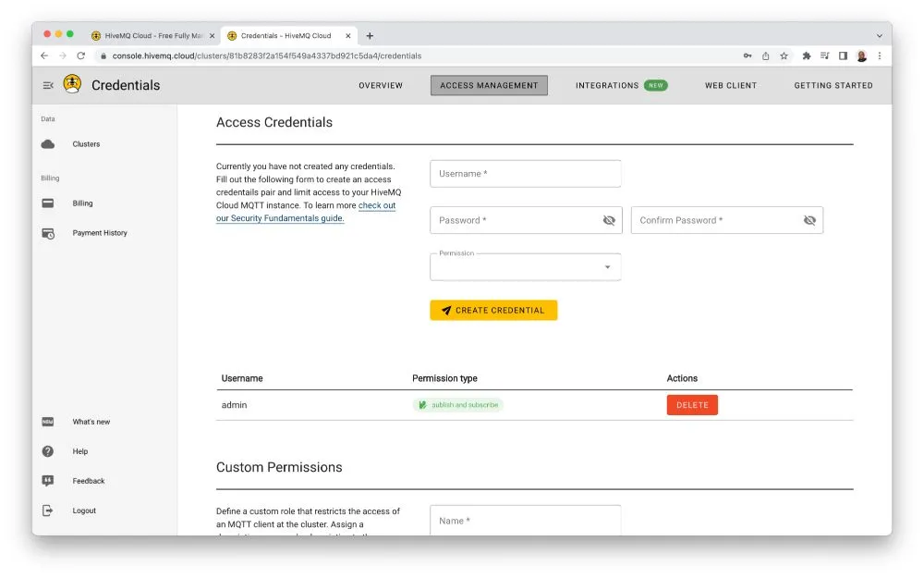Open media control icon in toolbar

(x=824, y=55)
